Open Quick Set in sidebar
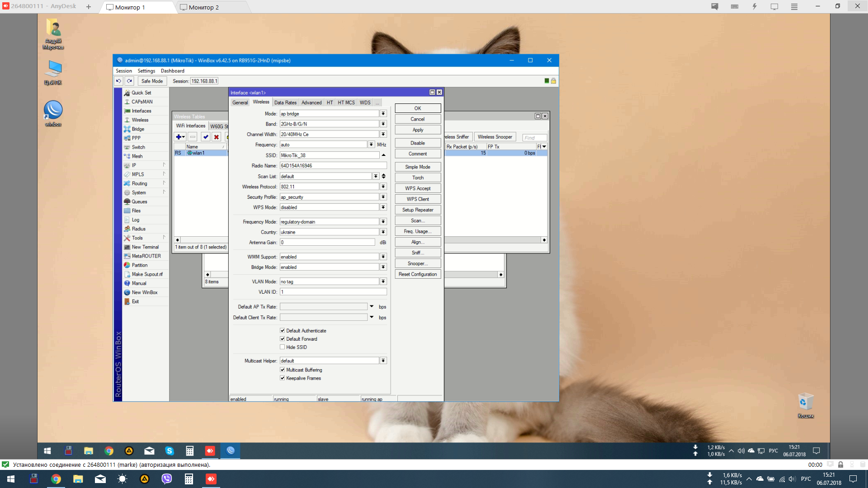Viewport: 868px width, 488px height. [x=141, y=93]
